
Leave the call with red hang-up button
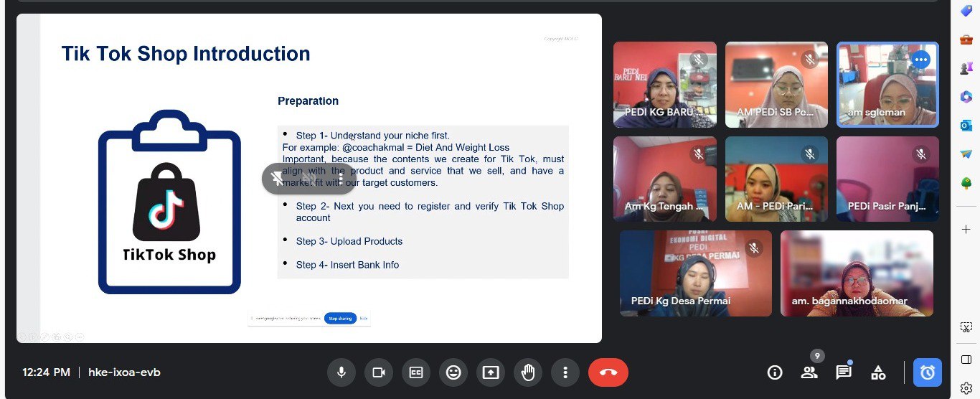click(608, 372)
